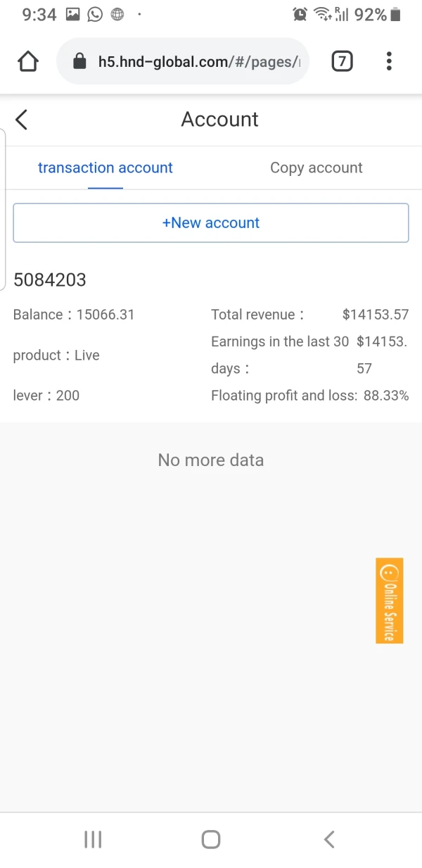422x868 pixels.
Task: Tap the battery indicator in status bar
Action: point(395,15)
